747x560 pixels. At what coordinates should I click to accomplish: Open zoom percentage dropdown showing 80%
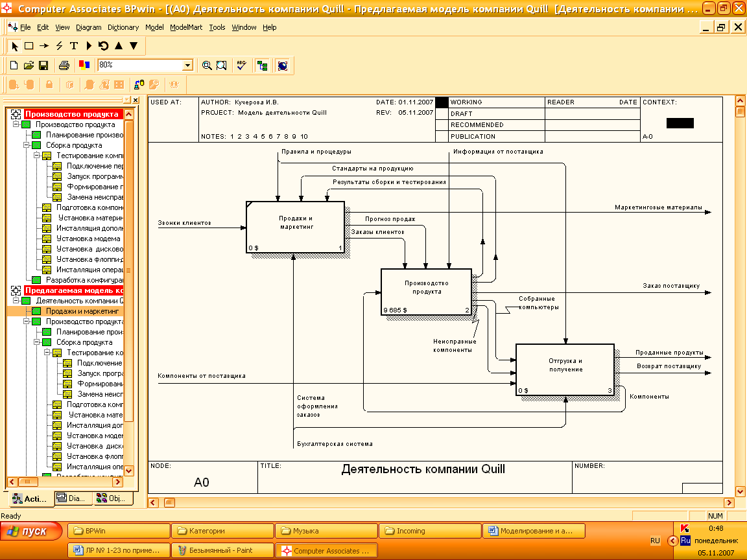[187, 65]
